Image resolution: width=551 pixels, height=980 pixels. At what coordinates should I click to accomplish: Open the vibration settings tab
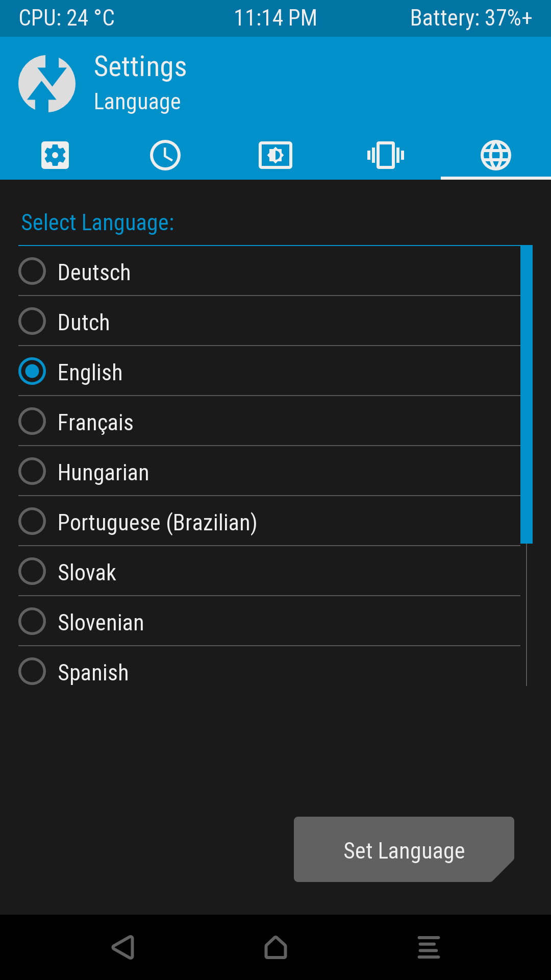tap(386, 155)
